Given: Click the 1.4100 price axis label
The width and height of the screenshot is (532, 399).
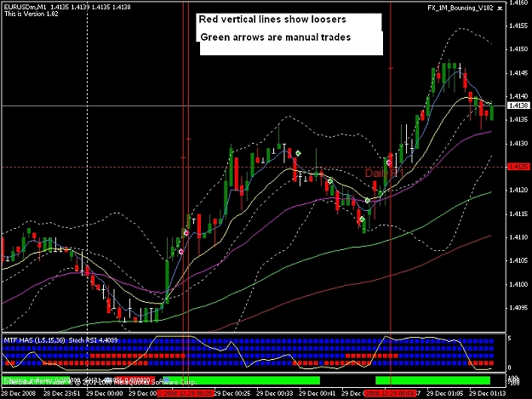Looking at the screenshot, I should [518, 284].
